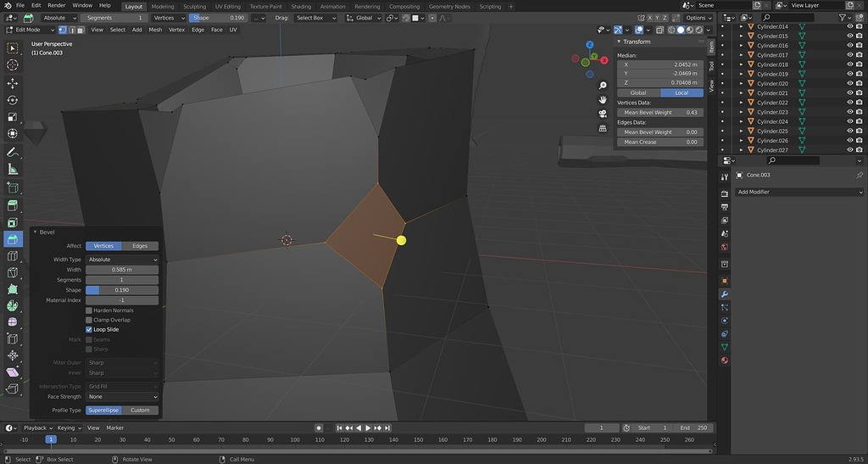
Task: Select the Poly Build tool
Action: 12,289
